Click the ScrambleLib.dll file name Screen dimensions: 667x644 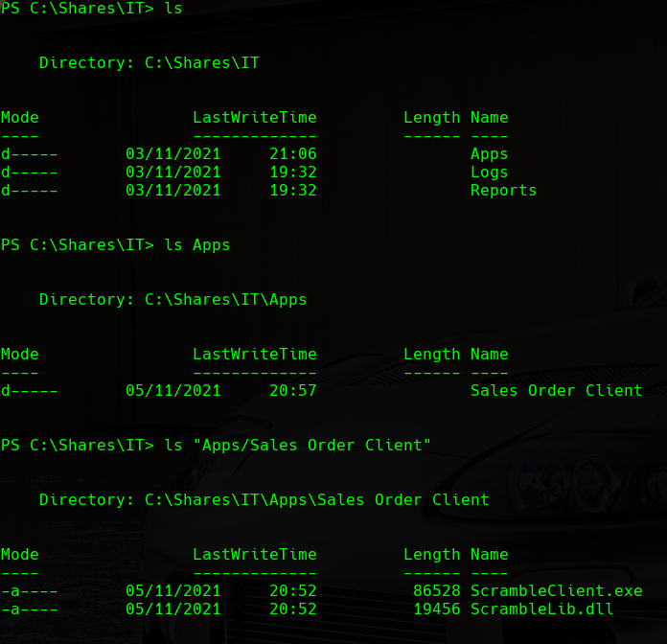(x=541, y=609)
